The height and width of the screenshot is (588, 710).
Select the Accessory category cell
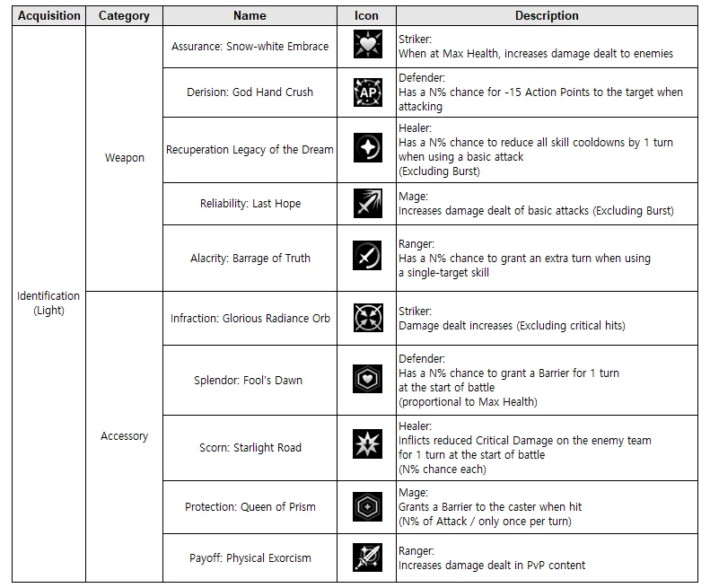(x=124, y=436)
